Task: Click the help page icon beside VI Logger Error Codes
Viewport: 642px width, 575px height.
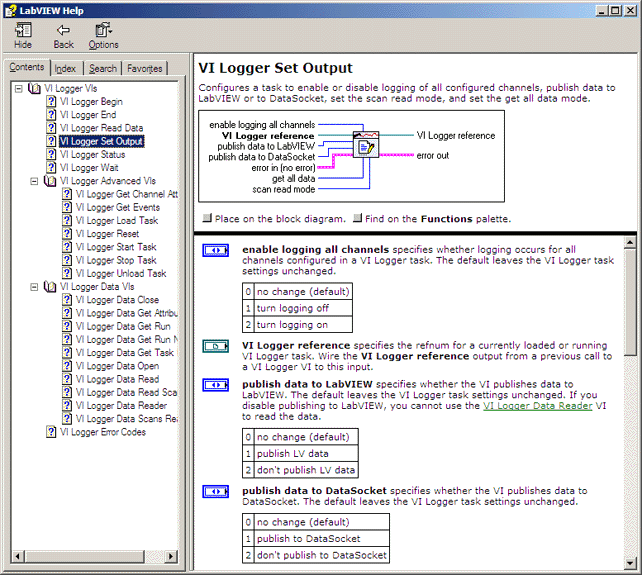Action: 51,432
